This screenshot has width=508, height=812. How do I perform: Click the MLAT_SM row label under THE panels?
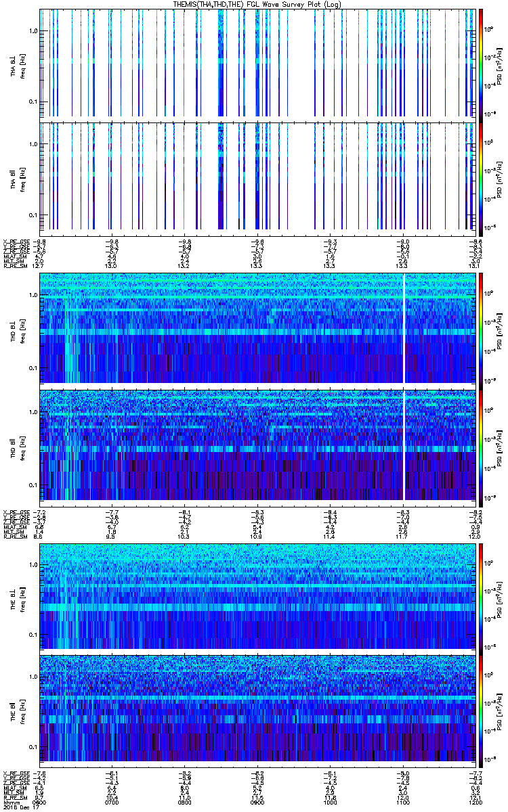15,788
